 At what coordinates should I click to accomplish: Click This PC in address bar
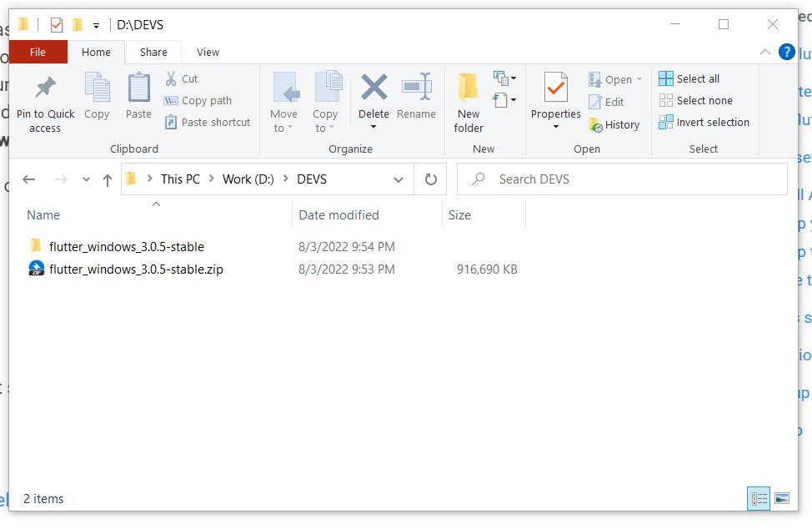pyautogui.click(x=180, y=179)
